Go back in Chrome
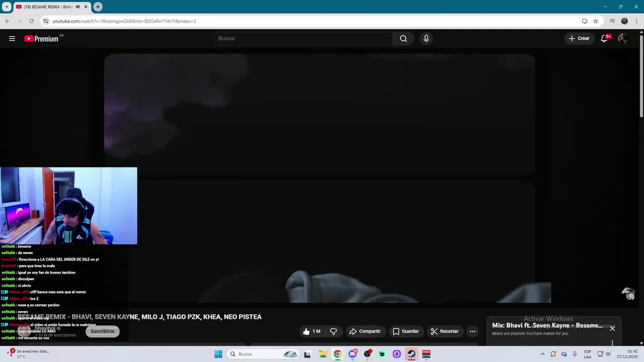This screenshot has width=644, height=362. coord(8,21)
